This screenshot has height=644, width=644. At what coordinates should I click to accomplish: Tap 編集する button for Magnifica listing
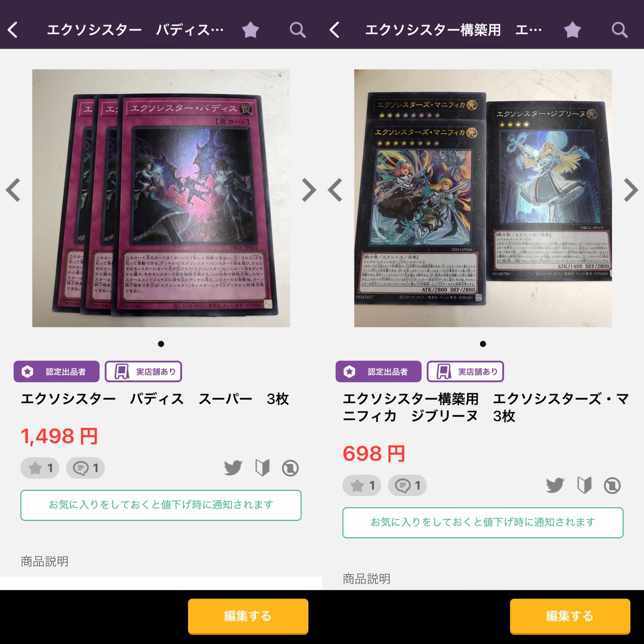coord(570,616)
